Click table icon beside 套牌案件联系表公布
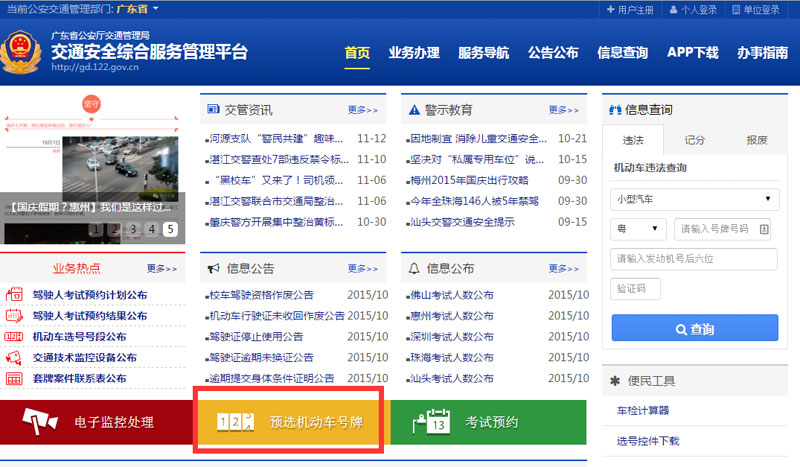800x467 pixels. click(x=14, y=378)
